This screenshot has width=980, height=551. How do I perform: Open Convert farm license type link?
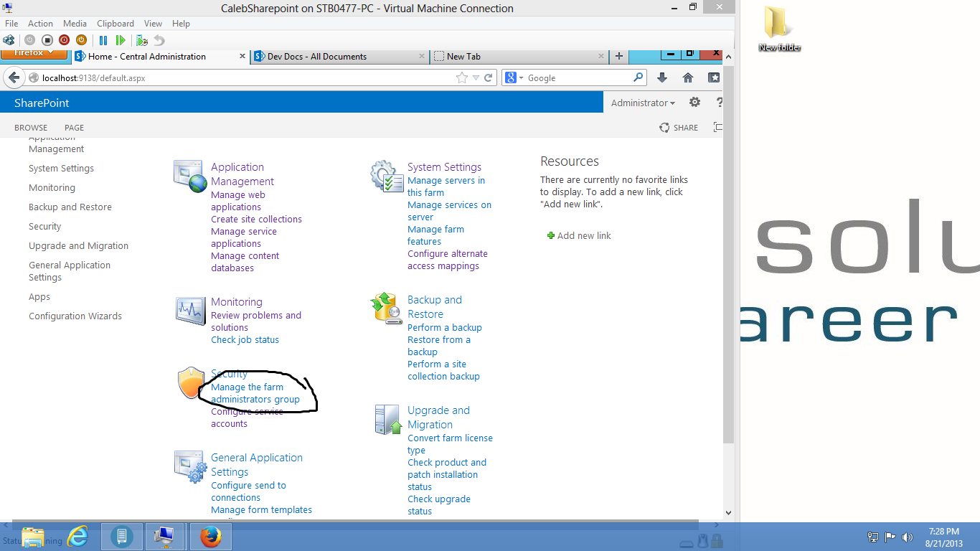(450, 444)
